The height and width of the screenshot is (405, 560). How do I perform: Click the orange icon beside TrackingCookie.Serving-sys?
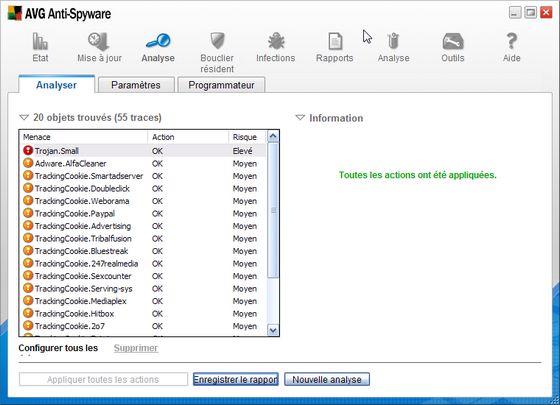(28, 288)
